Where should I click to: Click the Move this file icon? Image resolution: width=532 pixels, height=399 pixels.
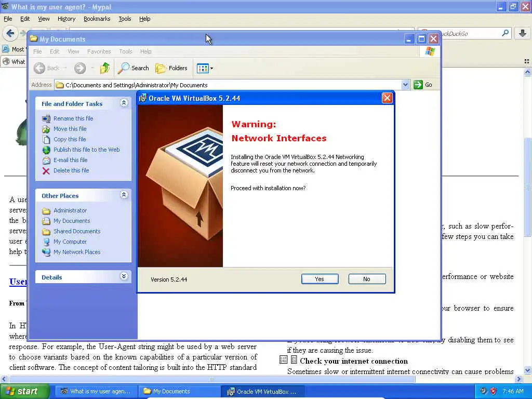click(46, 129)
